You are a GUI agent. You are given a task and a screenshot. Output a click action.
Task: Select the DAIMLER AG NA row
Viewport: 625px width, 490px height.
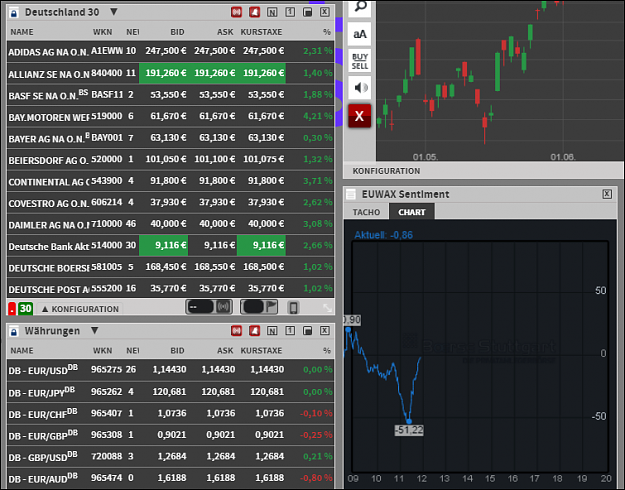pos(171,224)
